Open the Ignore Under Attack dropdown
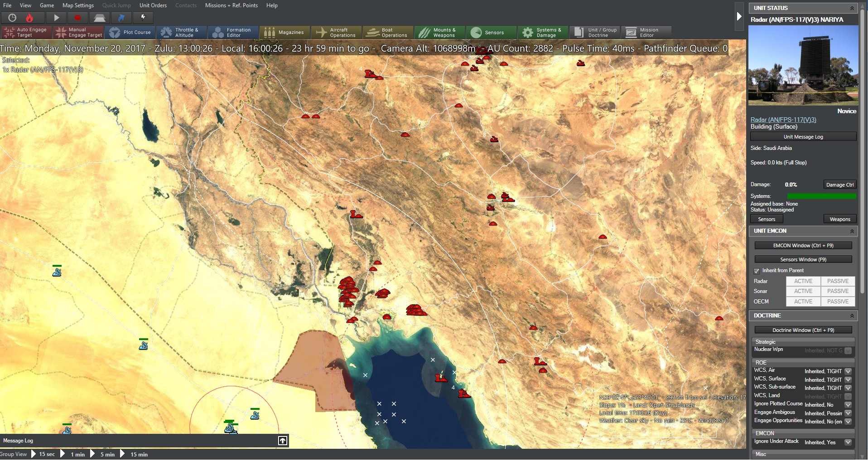The height and width of the screenshot is (461, 868). [847, 442]
